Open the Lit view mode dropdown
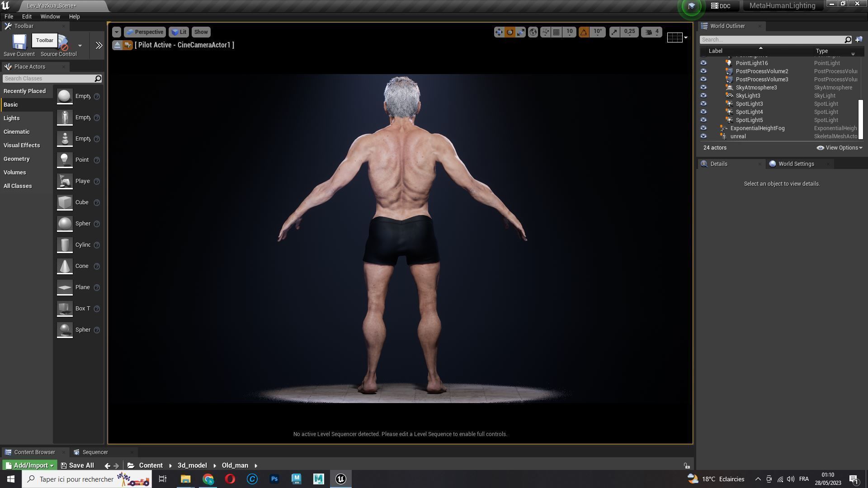 [x=179, y=32]
